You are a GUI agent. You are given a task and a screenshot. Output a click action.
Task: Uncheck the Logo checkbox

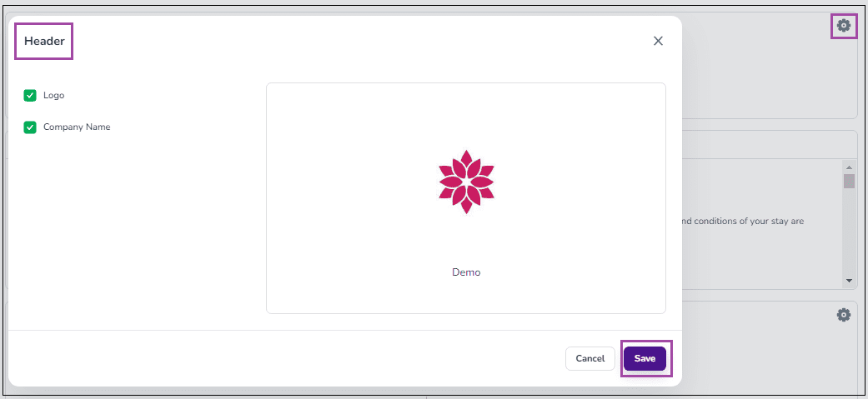click(30, 96)
